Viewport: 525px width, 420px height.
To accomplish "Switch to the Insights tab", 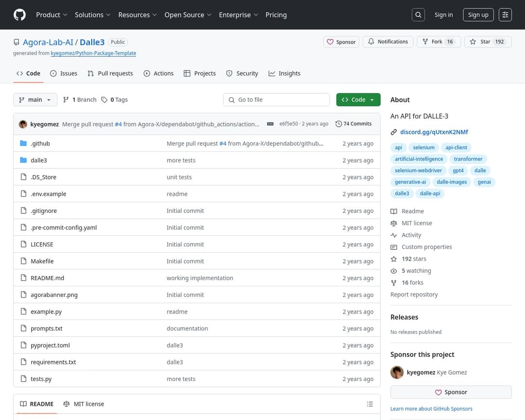I will tap(284, 73).
